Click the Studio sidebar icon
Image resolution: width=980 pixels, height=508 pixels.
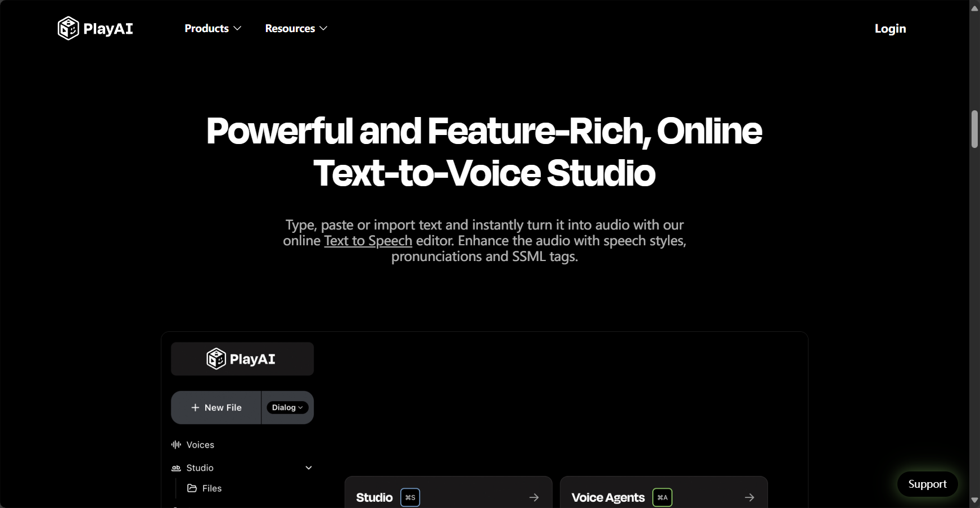pyautogui.click(x=176, y=468)
